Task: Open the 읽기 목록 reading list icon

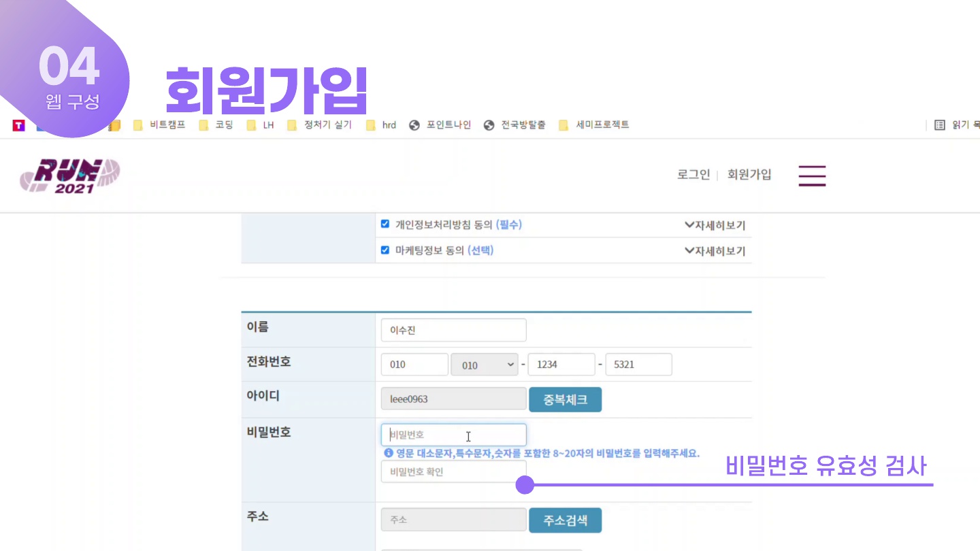Action: 940,125
